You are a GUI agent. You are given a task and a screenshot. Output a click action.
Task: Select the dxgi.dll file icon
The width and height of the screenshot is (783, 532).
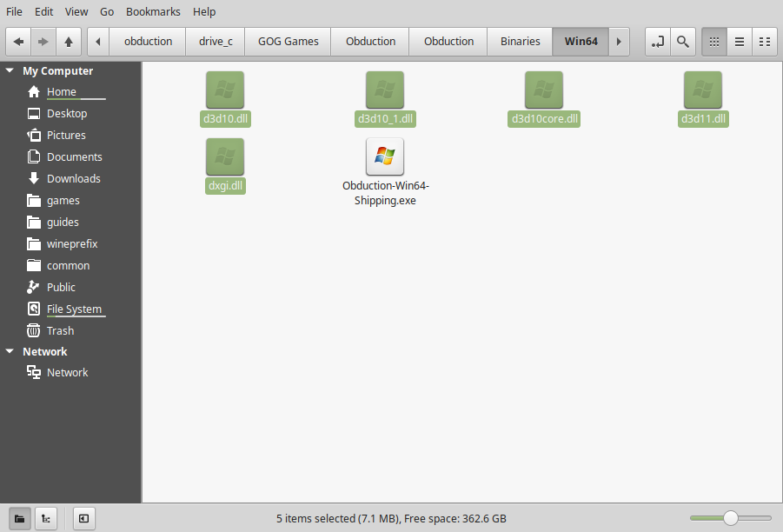point(225,156)
